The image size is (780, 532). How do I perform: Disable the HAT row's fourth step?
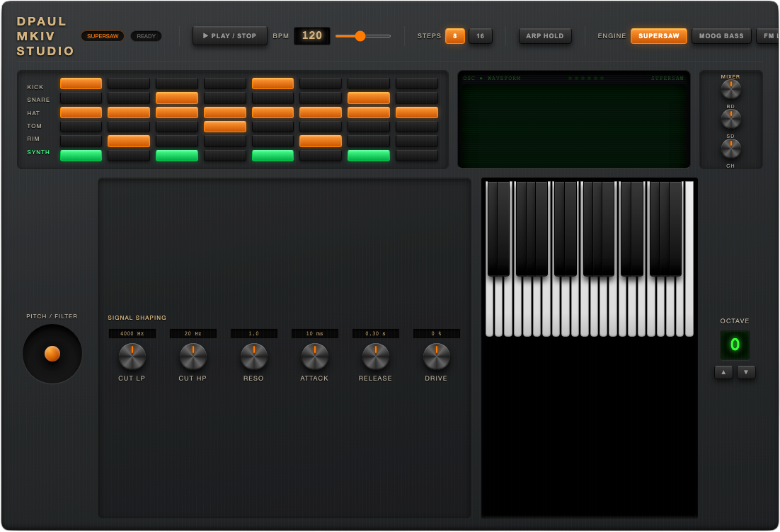pyautogui.click(x=225, y=112)
